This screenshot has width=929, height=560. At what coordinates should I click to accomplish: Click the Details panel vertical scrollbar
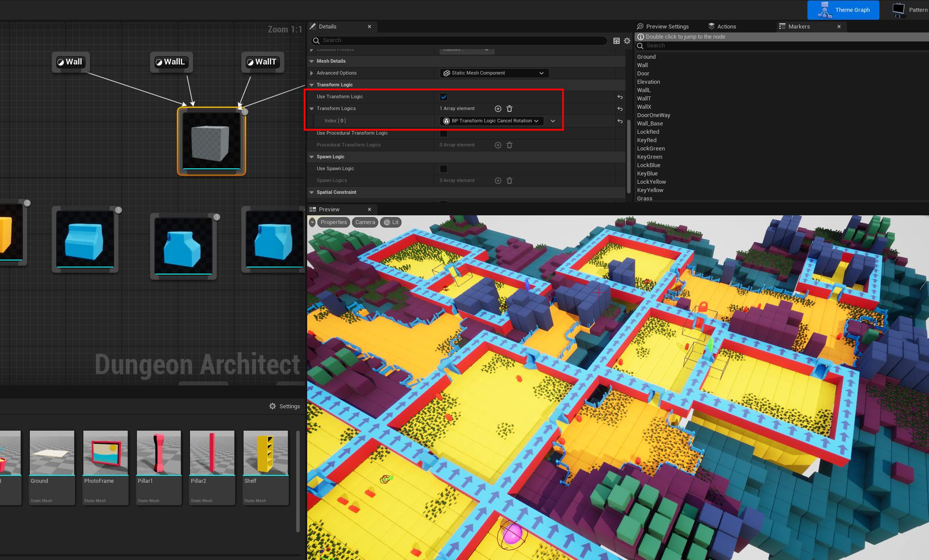tap(628, 156)
